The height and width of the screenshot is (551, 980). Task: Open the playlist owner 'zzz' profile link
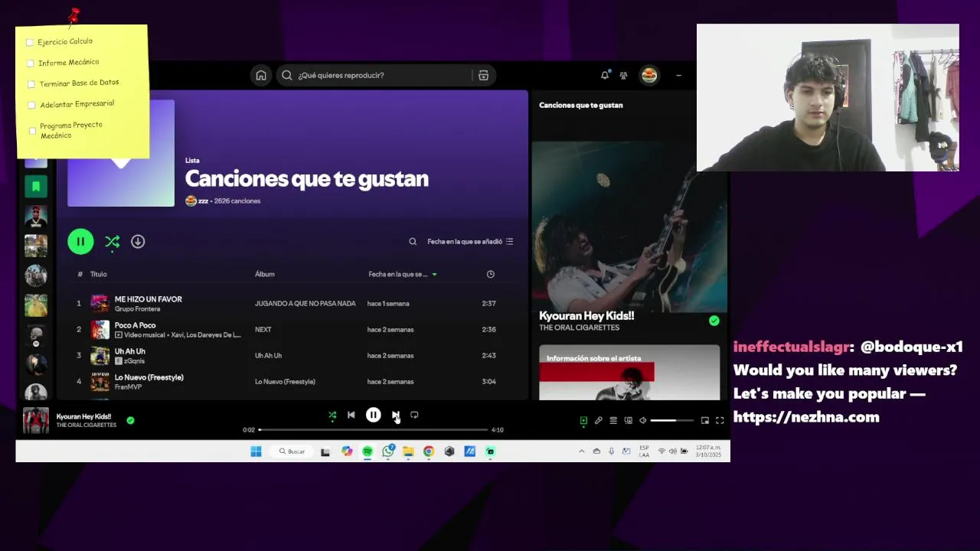tap(203, 201)
